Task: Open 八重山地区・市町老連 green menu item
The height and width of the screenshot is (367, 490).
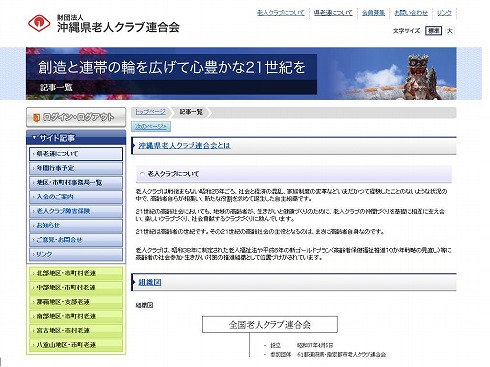Action: (76, 345)
